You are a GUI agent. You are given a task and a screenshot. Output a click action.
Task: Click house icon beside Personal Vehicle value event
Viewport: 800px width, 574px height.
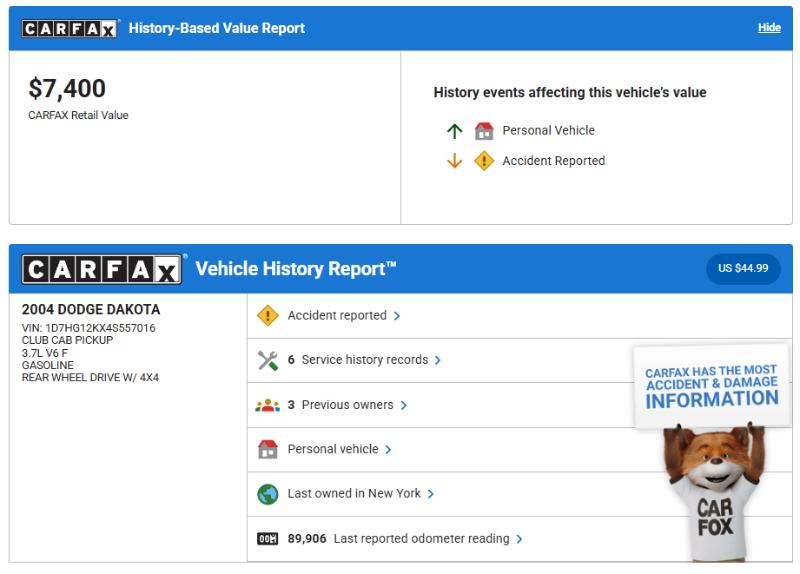pos(484,131)
